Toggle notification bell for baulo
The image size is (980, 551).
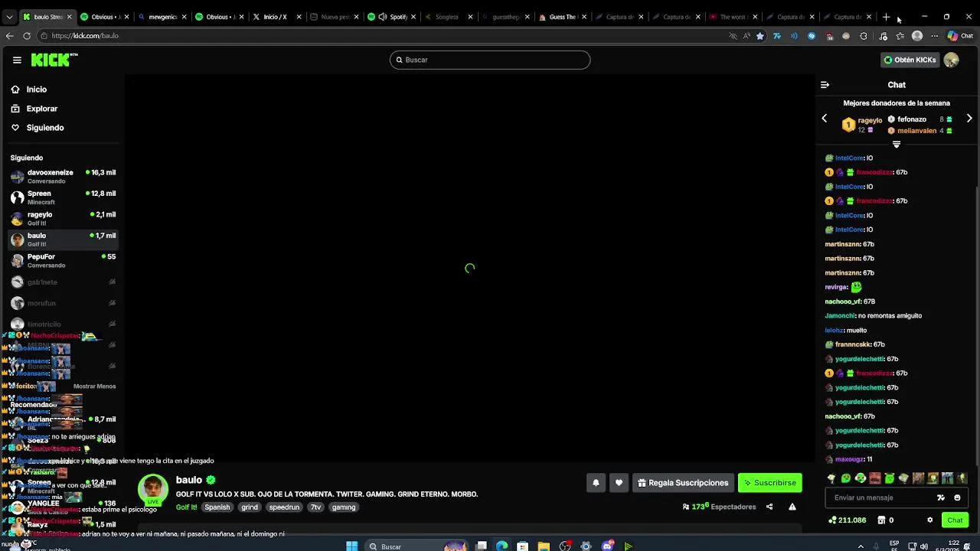(x=596, y=483)
